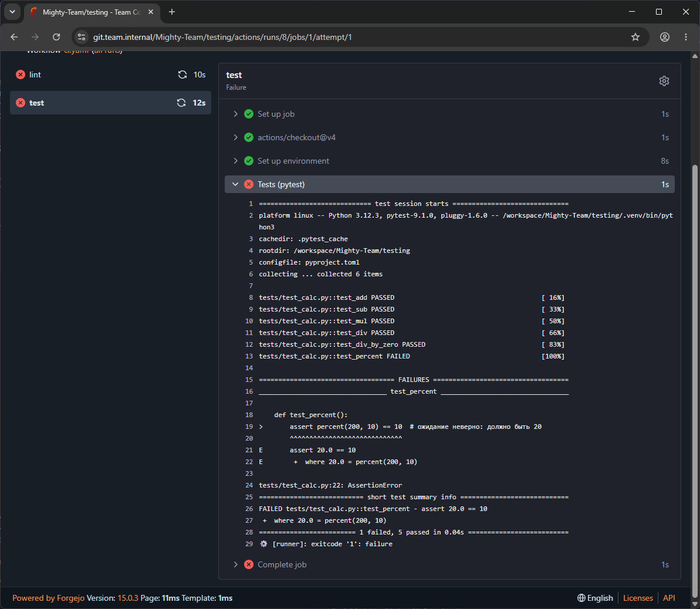Open Chrome three-dot menu
Image resolution: width=700 pixels, height=609 pixels.
(x=686, y=37)
